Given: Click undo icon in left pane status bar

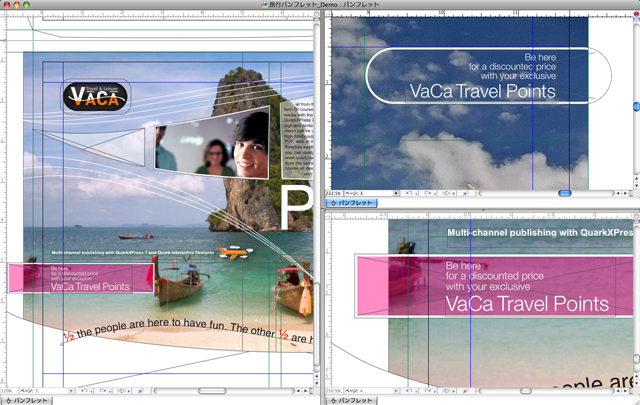Looking at the screenshot, I should 84,391.
